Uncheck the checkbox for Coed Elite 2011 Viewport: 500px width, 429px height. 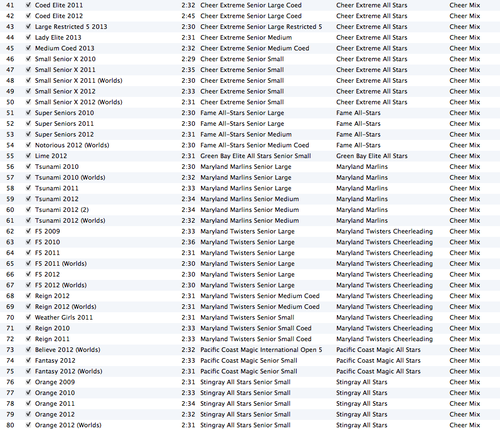click(28, 5)
